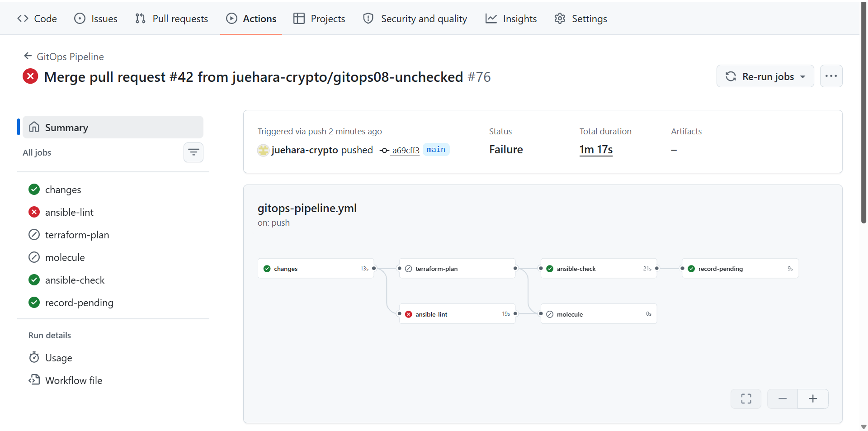
Task: Click the fullscreen graph icon
Action: [x=746, y=398]
